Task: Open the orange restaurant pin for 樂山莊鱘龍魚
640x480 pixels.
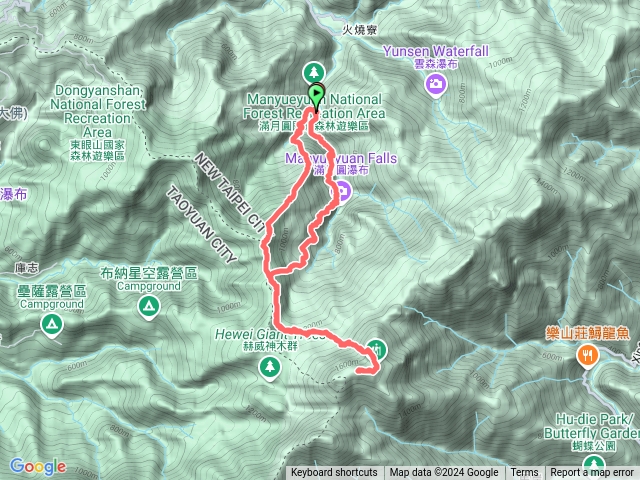Action: [x=587, y=356]
